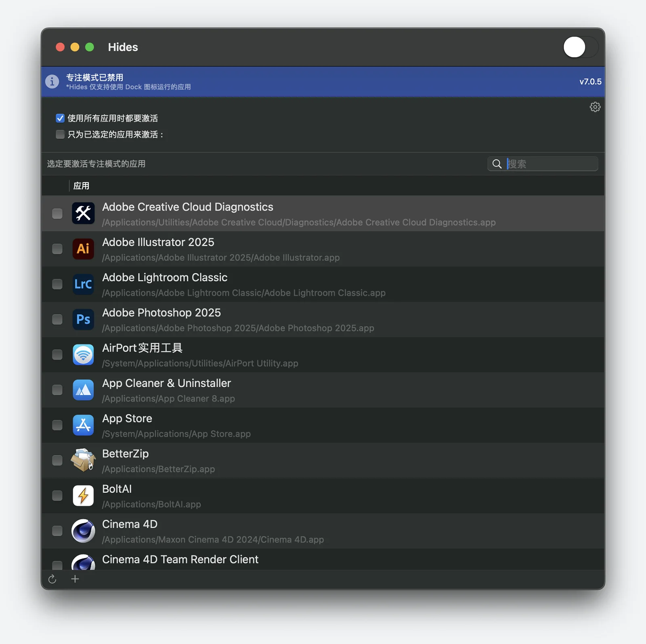Tick checkbox for App Cleaner & Uninstaller
Screen dimensions: 646x644
(x=57, y=390)
